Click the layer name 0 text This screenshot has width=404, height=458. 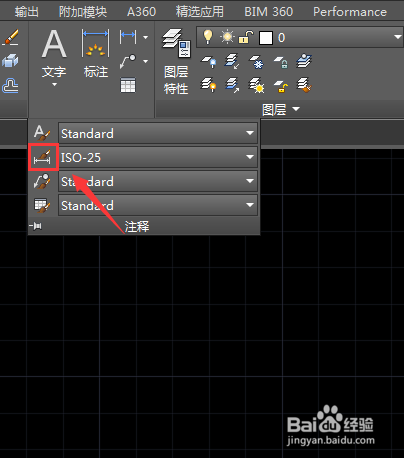click(x=281, y=38)
